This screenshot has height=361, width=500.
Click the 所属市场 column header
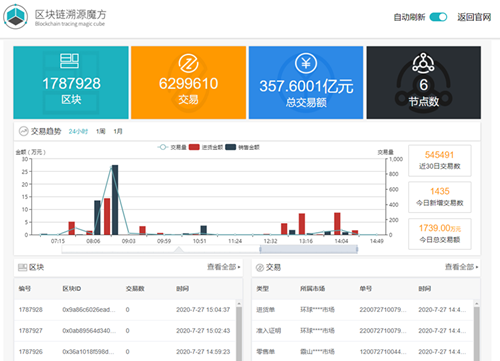[x=312, y=289]
